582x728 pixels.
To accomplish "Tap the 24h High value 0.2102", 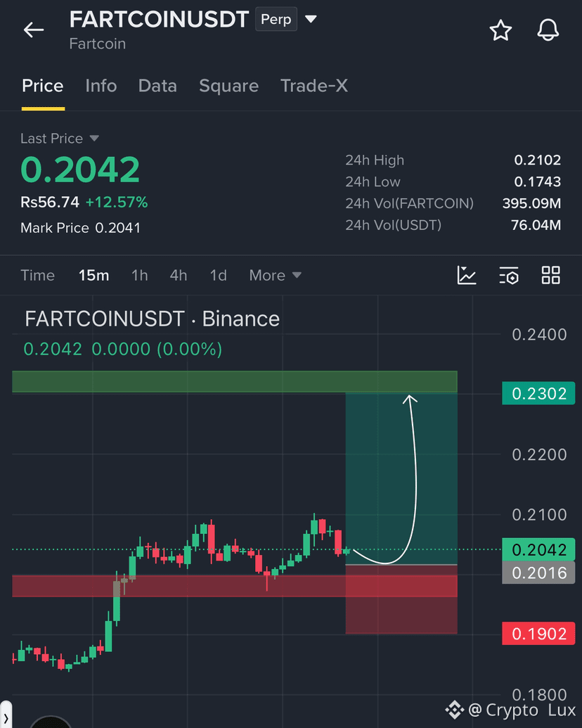I will pos(537,160).
